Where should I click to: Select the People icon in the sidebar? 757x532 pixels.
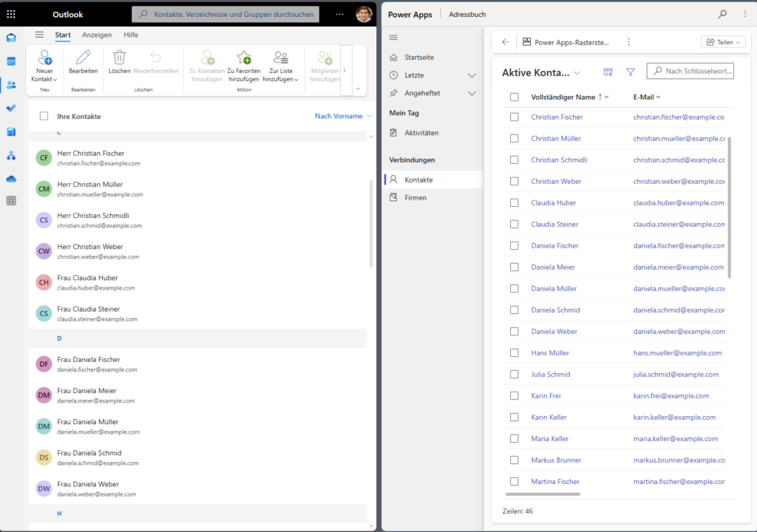[10, 84]
